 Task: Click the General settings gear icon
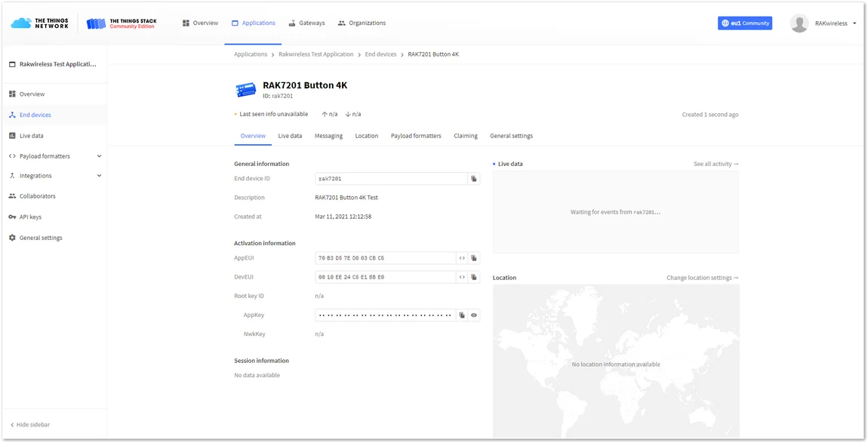coord(12,238)
